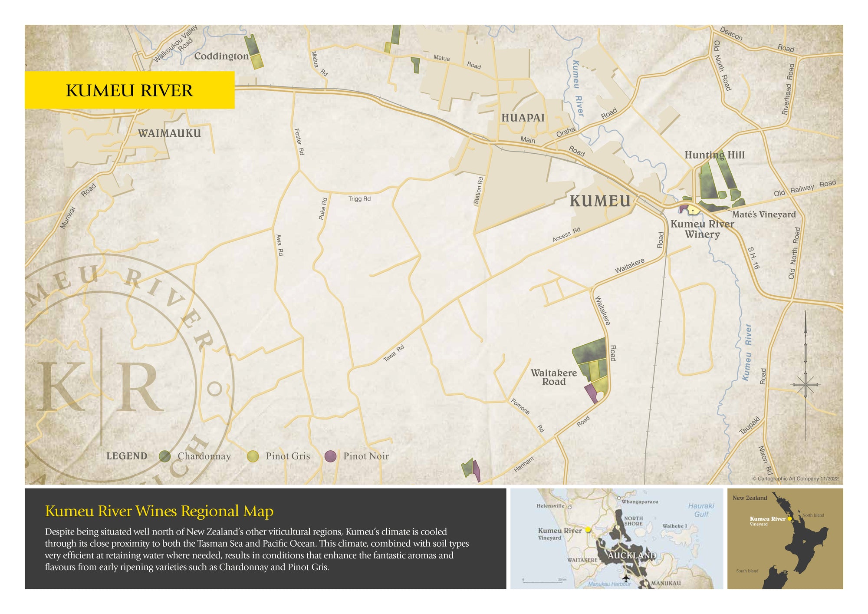The height and width of the screenshot is (614, 868).
Task: Click 'NORTH SHORE' on the Auckland inset
Action: (x=634, y=521)
